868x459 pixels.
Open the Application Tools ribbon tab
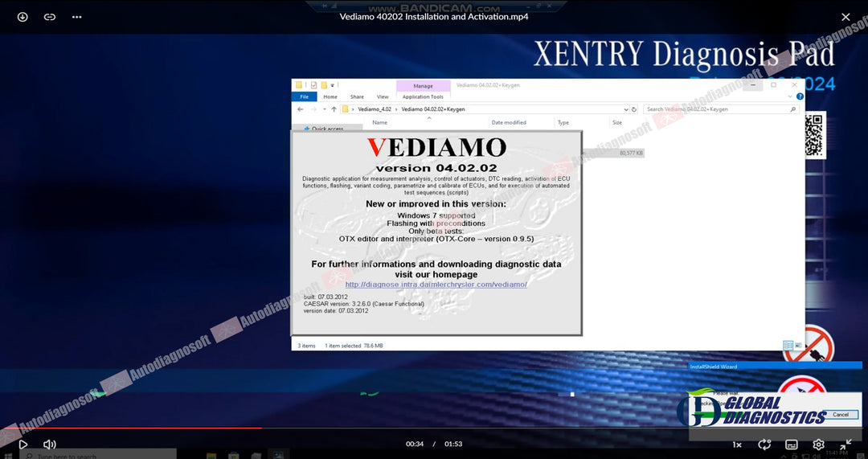[x=423, y=96]
